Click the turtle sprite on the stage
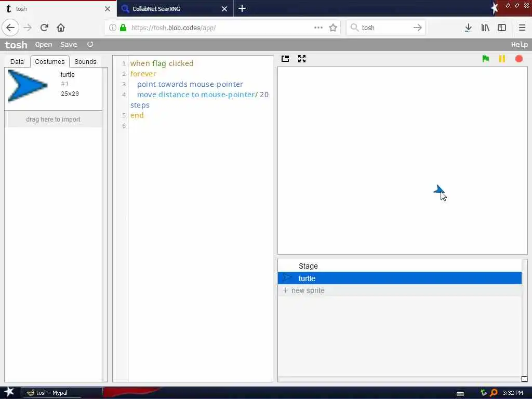The height and width of the screenshot is (399, 532). [438, 190]
